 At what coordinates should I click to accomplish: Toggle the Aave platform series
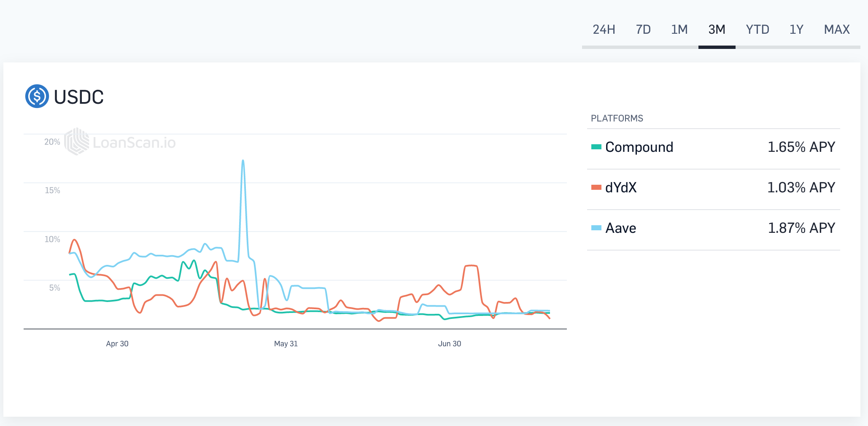[x=714, y=228]
